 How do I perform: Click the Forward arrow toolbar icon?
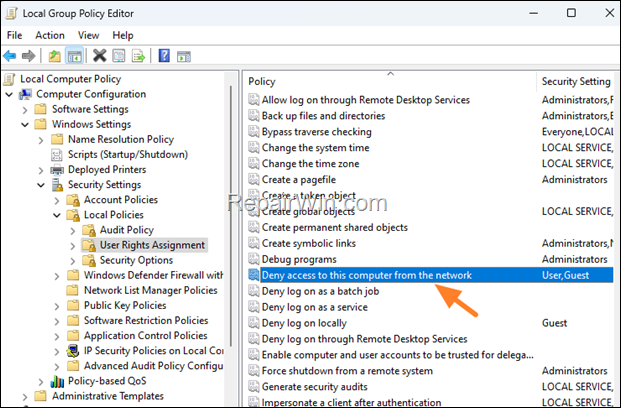pyautogui.click(x=28, y=56)
